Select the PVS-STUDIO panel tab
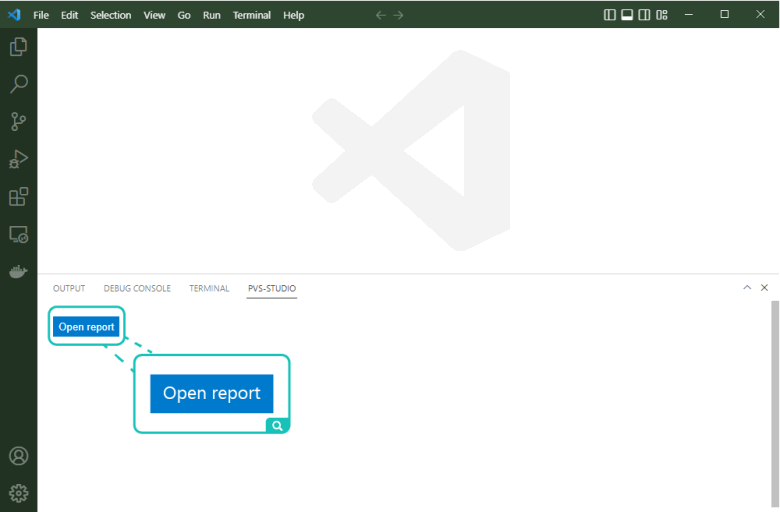Viewport: 780px width, 512px height. point(272,289)
